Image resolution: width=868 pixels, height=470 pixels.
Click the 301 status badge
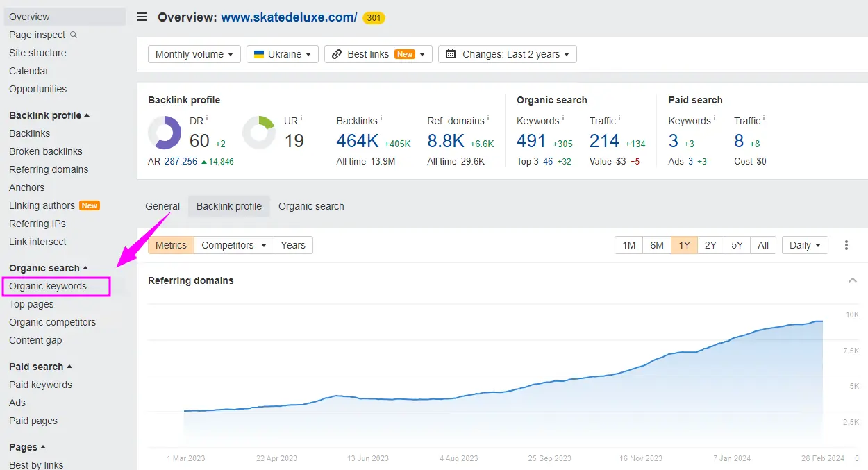point(374,18)
